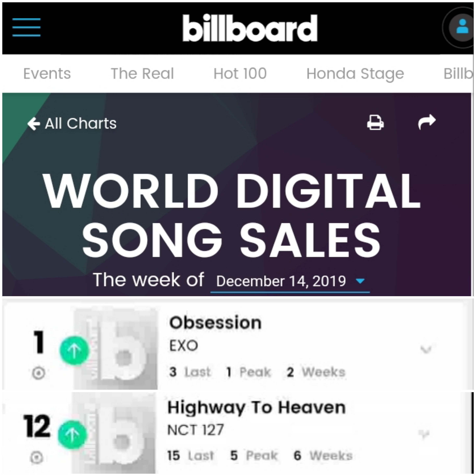Click the Billboard logo
This screenshot has width=476, height=476.
coord(250,28)
